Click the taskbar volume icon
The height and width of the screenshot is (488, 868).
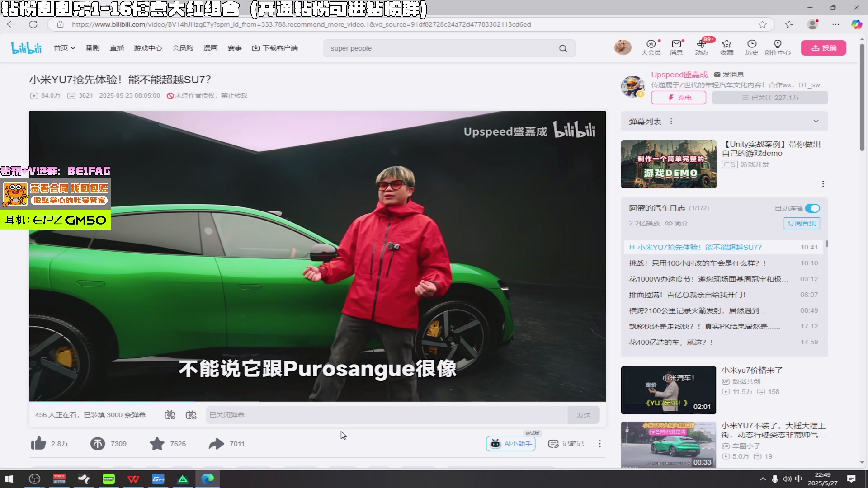click(x=787, y=479)
